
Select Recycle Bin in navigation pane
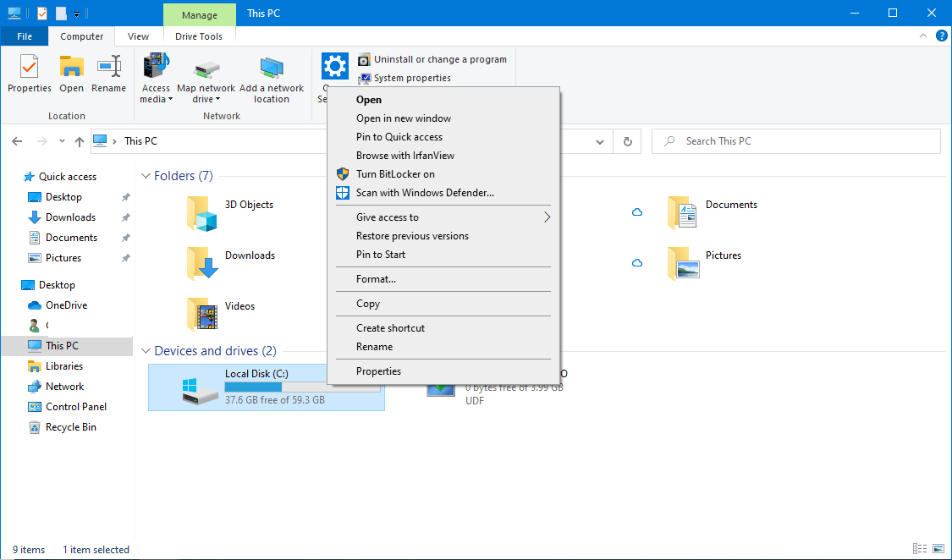pyautogui.click(x=70, y=427)
